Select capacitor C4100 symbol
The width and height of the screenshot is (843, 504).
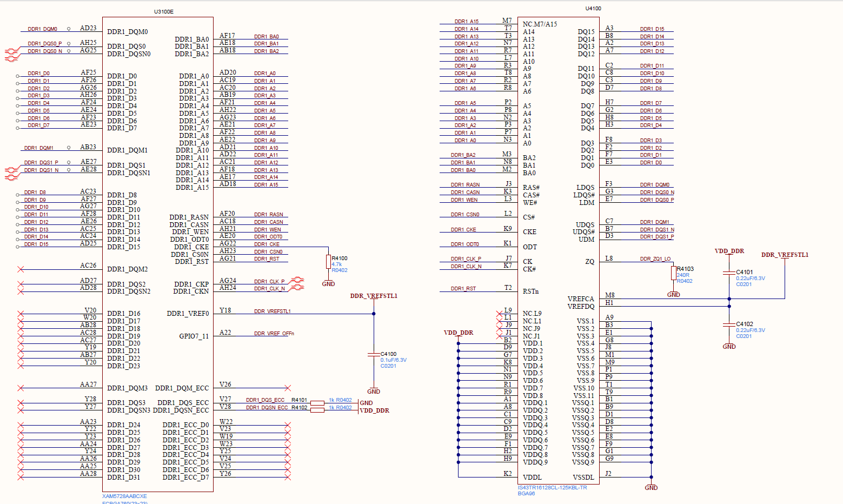[x=374, y=354]
